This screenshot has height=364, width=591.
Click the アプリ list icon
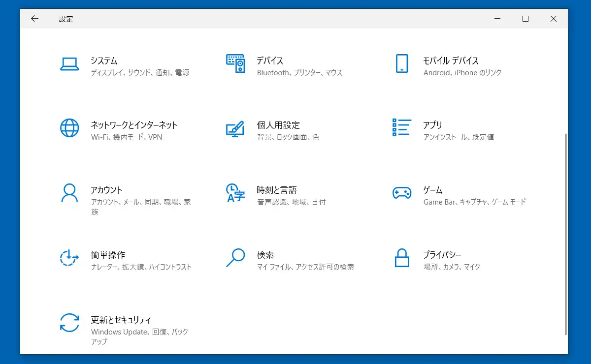point(401,127)
